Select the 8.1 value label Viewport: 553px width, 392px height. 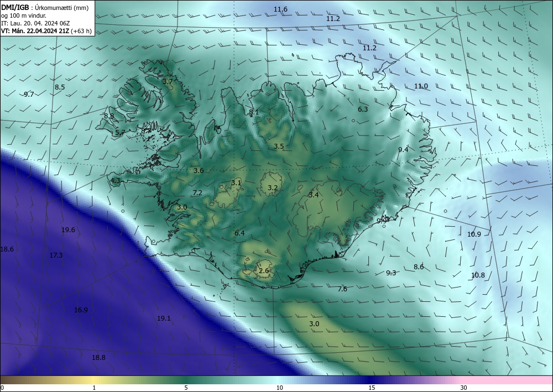coord(254,112)
